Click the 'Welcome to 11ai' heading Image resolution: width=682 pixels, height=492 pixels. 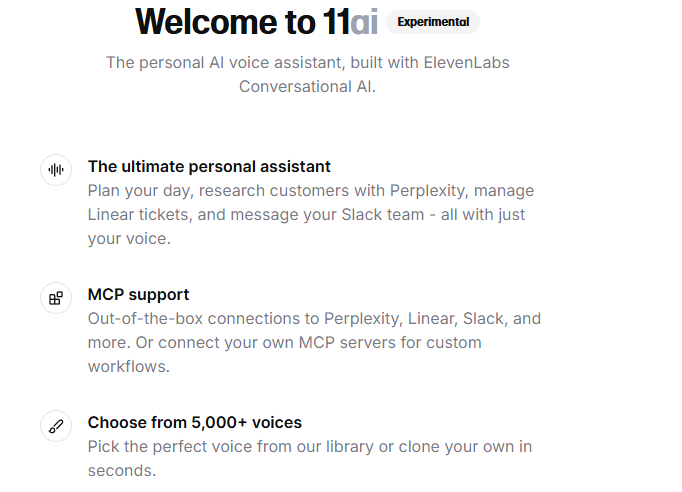tap(256, 21)
